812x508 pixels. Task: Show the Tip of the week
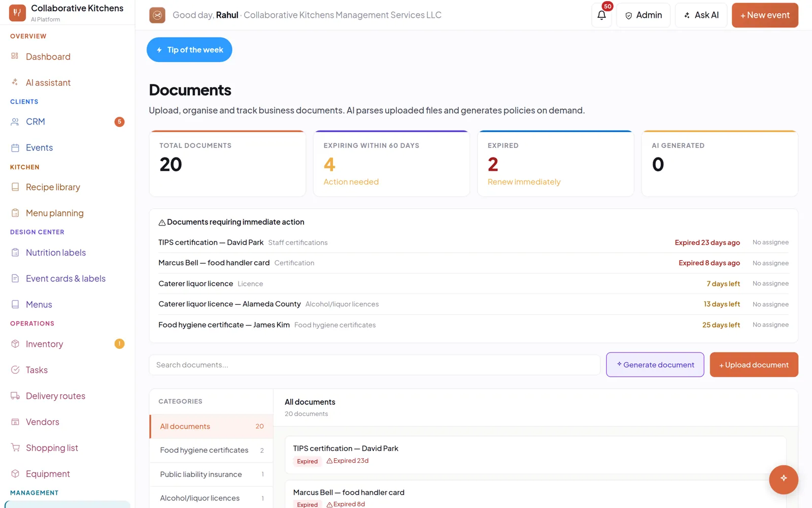point(189,50)
